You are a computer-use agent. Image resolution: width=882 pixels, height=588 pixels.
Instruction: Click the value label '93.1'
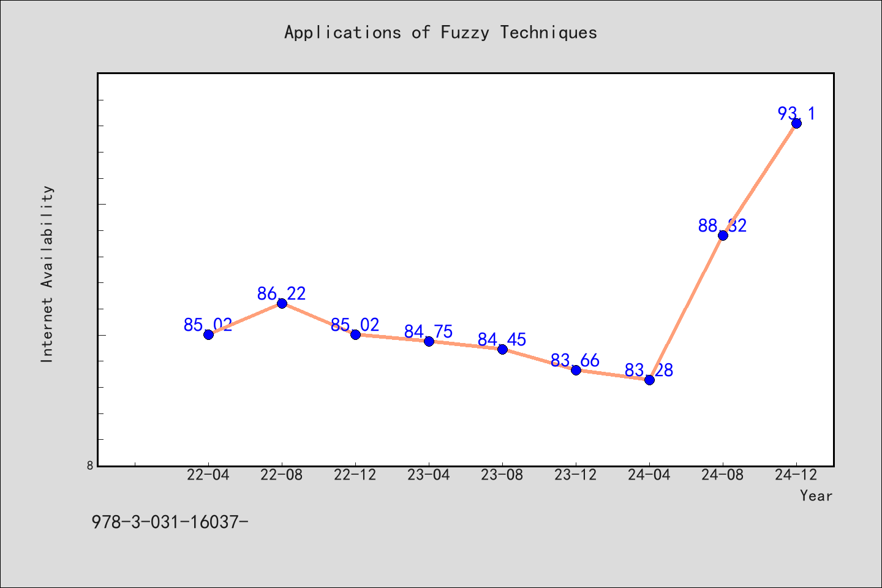click(796, 113)
